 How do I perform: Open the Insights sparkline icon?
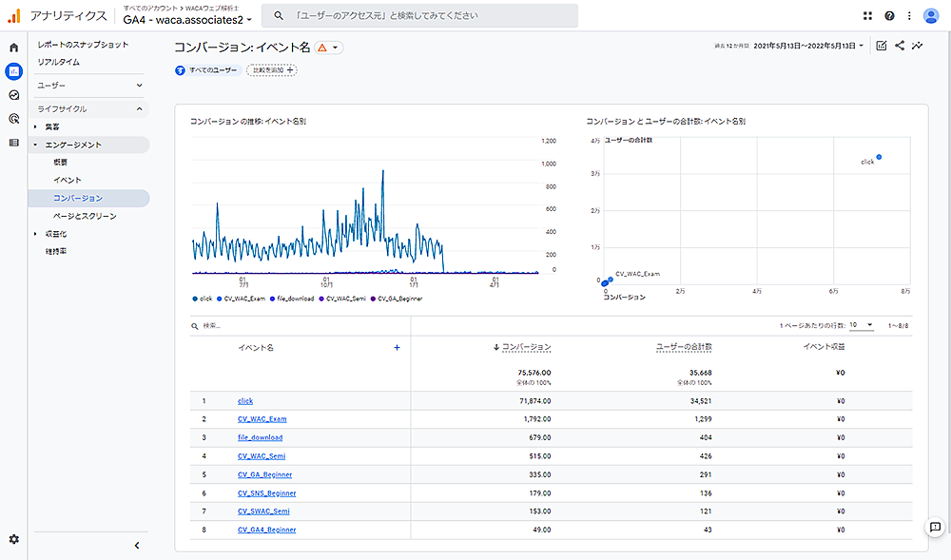tap(918, 45)
